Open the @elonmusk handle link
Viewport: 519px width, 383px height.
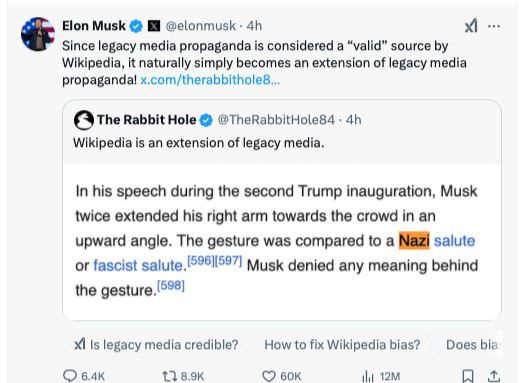201,26
